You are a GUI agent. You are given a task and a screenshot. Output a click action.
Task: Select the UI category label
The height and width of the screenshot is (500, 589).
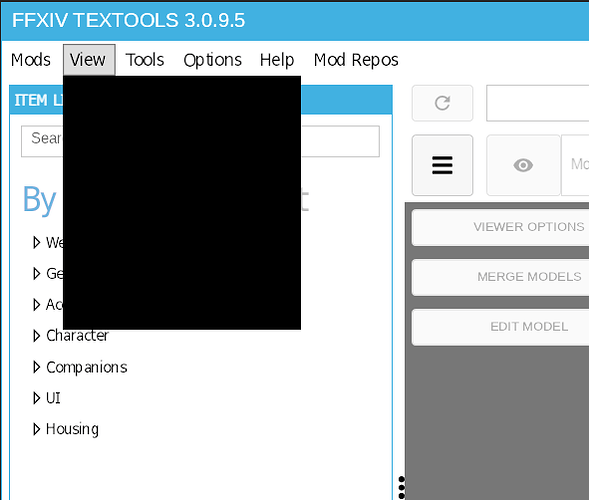click(53, 398)
